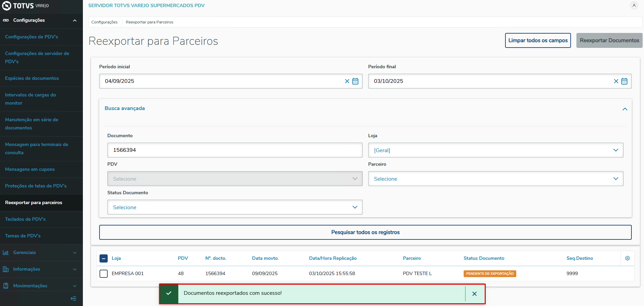Sort by Nº. docto. column header
Screen dimensions: 644x306
coord(216,258)
